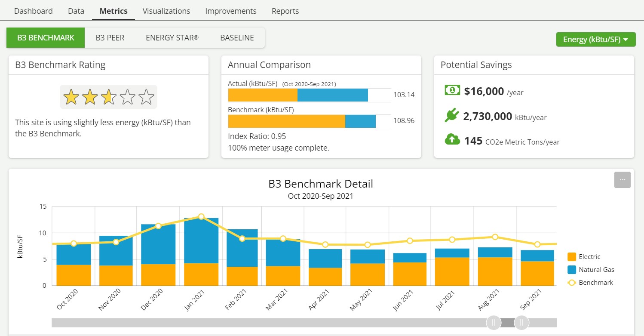Switch to the Visualizations tab
644x336 pixels.
(166, 11)
